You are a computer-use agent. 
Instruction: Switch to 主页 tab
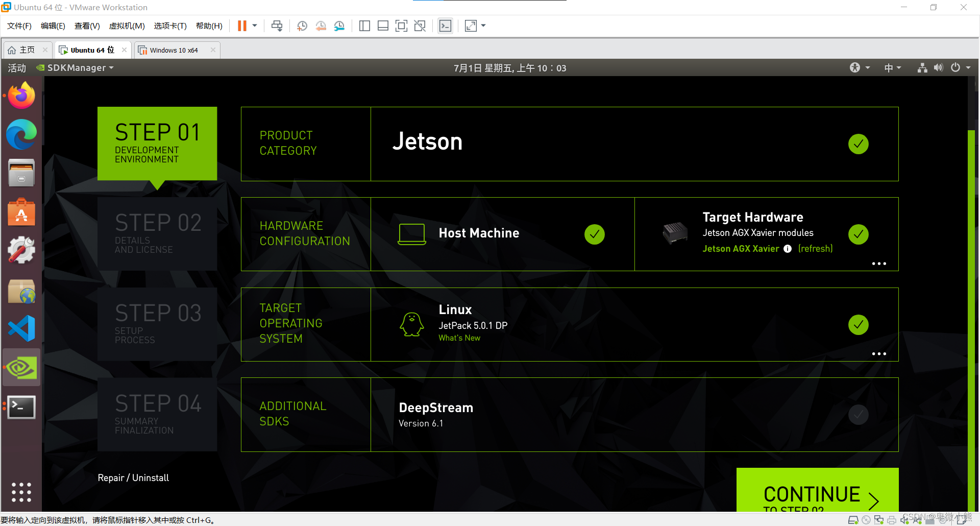click(x=27, y=50)
